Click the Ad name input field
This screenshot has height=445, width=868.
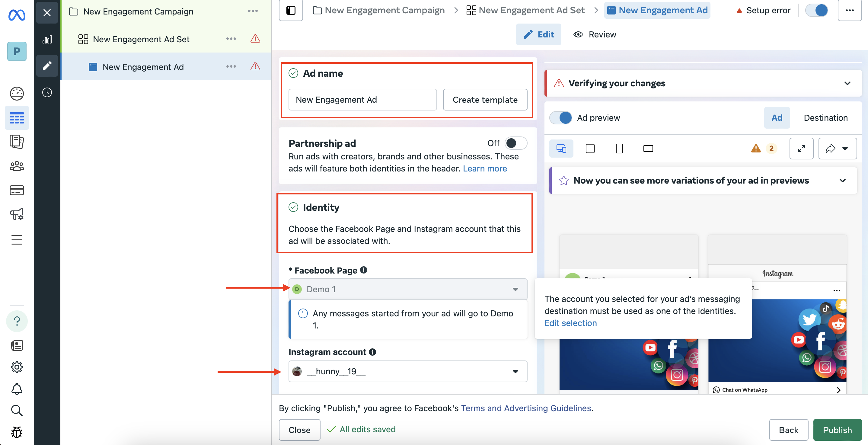pyautogui.click(x=362, y=99)
